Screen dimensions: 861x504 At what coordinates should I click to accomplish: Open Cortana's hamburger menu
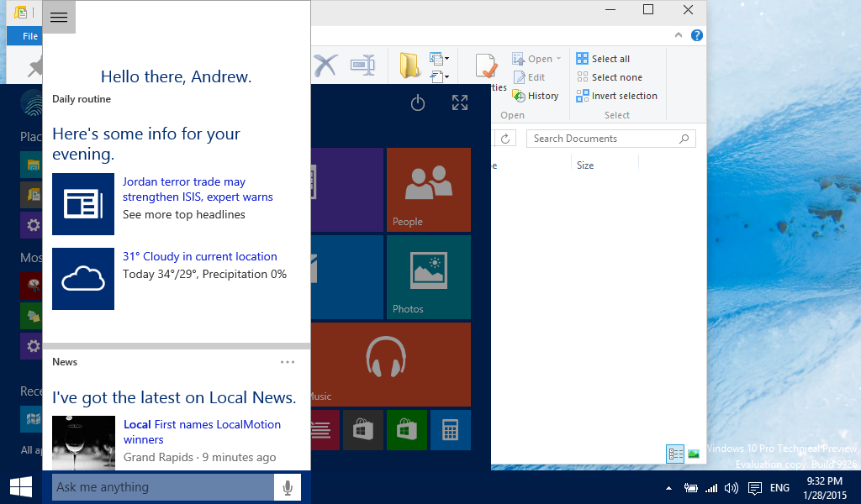tap(59, 17)
